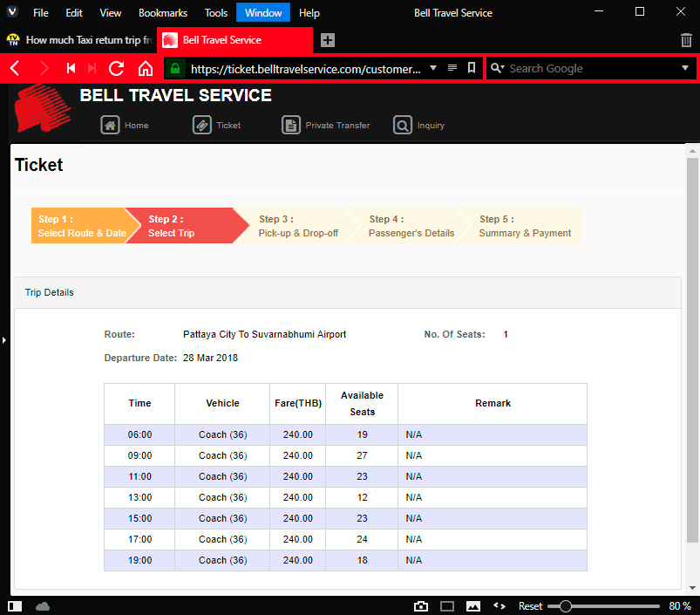Select the 15:00 trip time

tap(139, 518)
